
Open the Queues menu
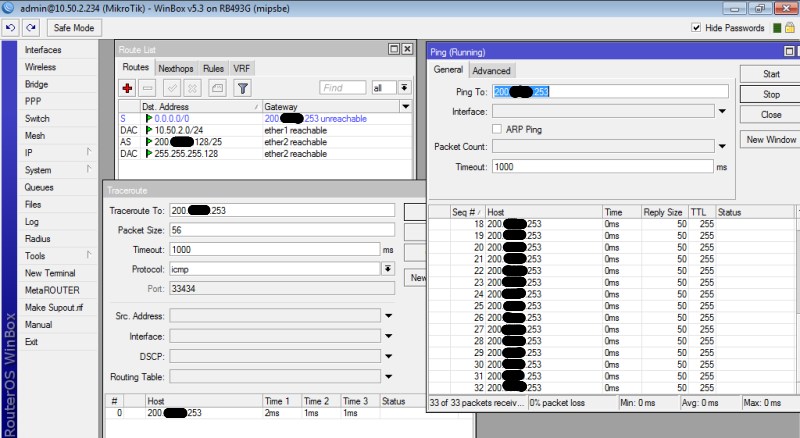[x=39, y=187]
